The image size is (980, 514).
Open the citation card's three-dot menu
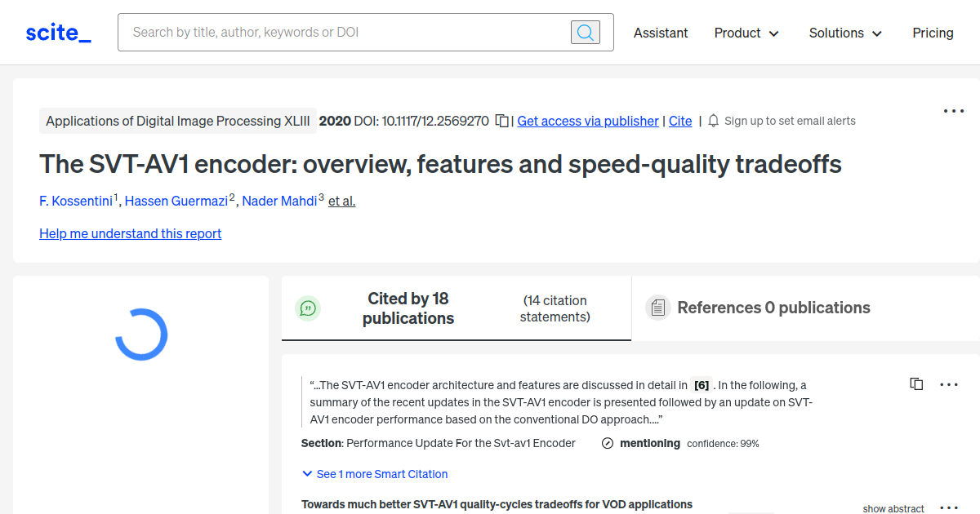(x=949, y=383)
